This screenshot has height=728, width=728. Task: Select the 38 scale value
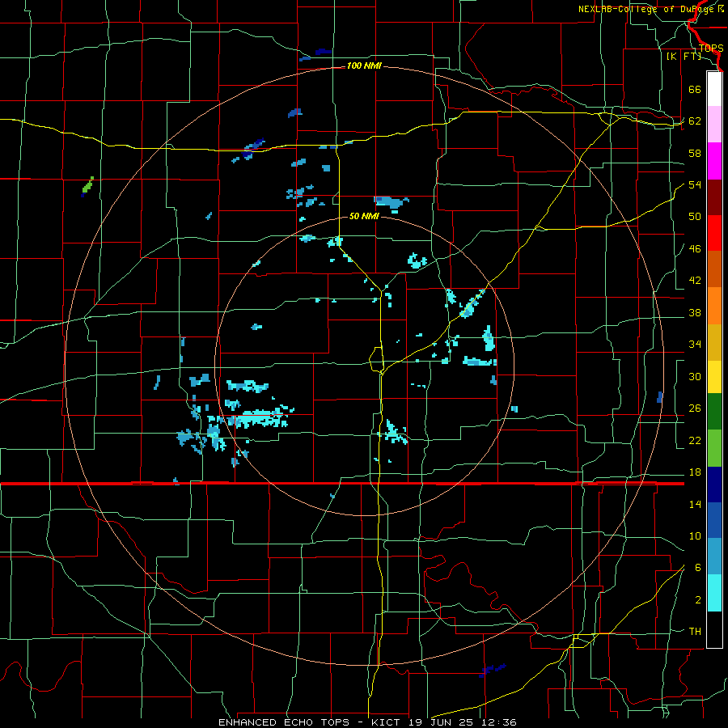pos(695,312)
